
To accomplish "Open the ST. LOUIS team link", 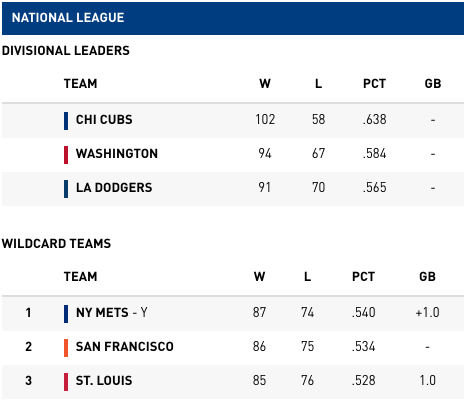I will (104, 381).
